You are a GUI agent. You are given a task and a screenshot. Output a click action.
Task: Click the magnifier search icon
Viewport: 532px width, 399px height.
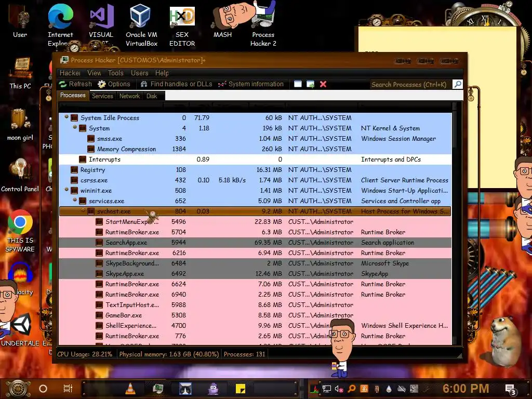(x=457, y=84)
